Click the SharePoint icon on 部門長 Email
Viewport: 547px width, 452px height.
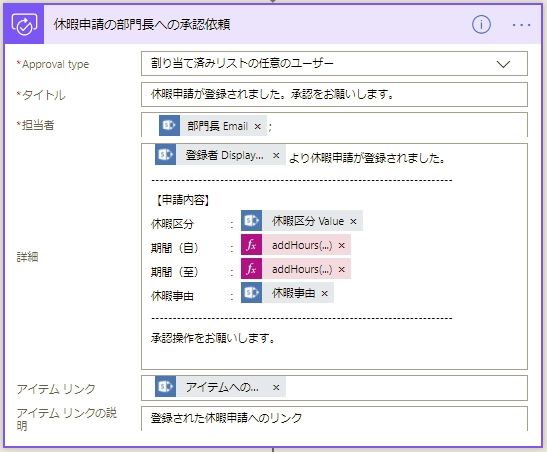170,126
